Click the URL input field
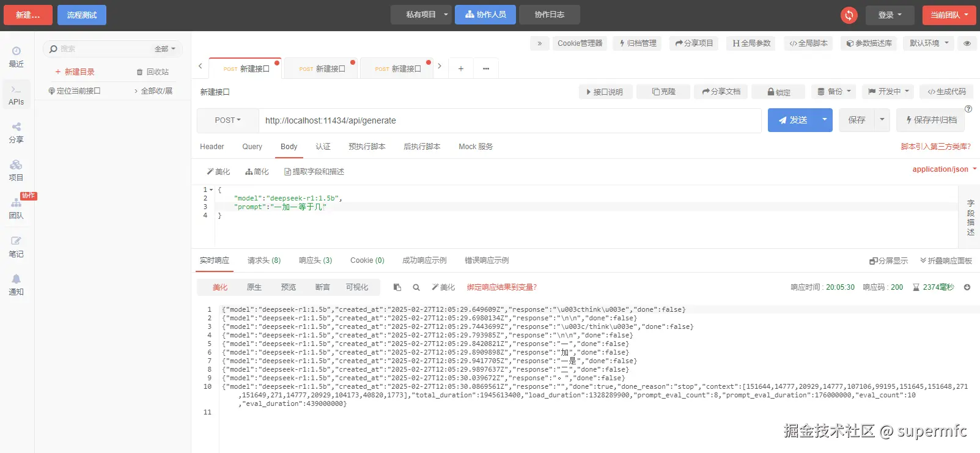980x453 pixels. coord(510,120)
